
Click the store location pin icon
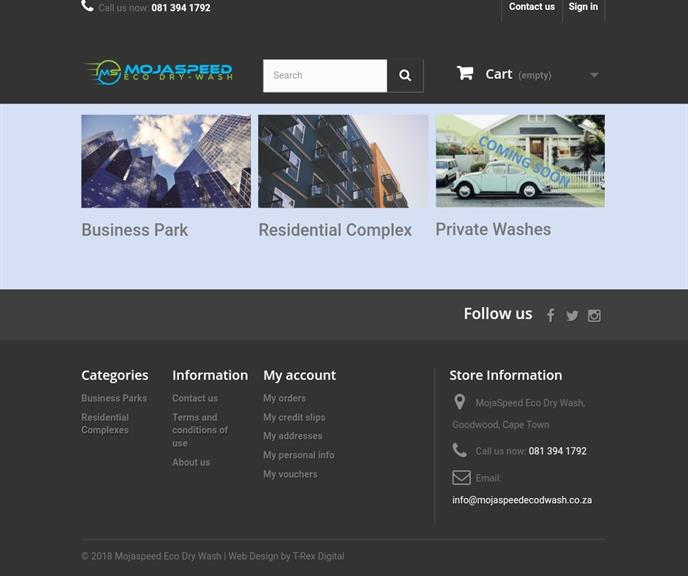(459, 401)
